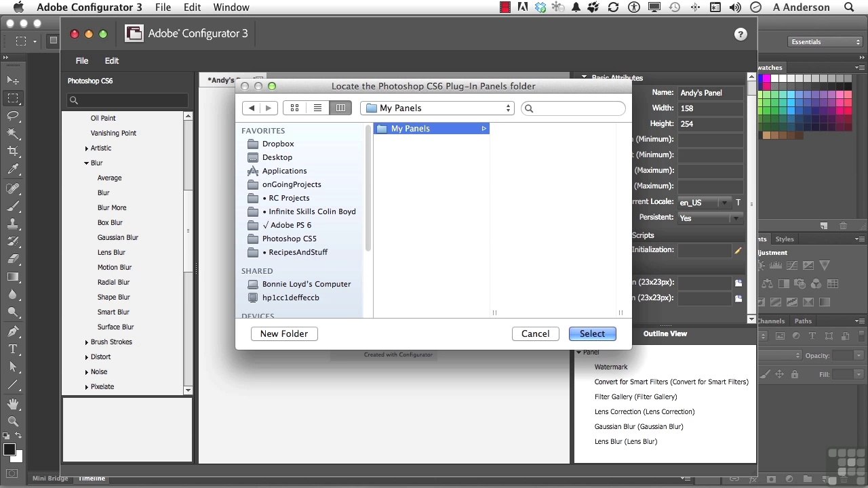Screen dimensions: 868x488
Task: Select the Healing Brush tool
Action: [x=13, y=188]
